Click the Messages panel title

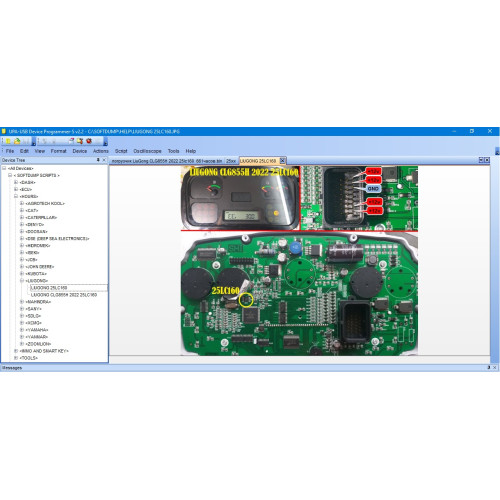(12, 368)
